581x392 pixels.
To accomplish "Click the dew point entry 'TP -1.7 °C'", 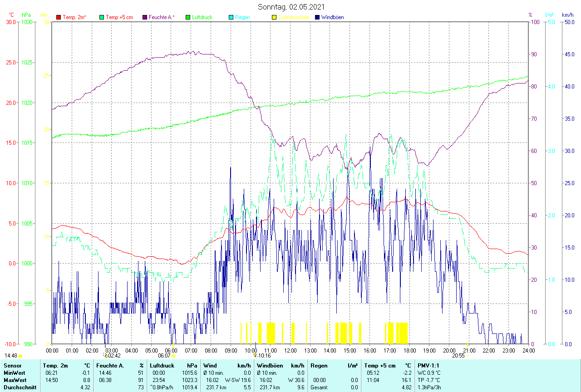I will pos(429,380).
